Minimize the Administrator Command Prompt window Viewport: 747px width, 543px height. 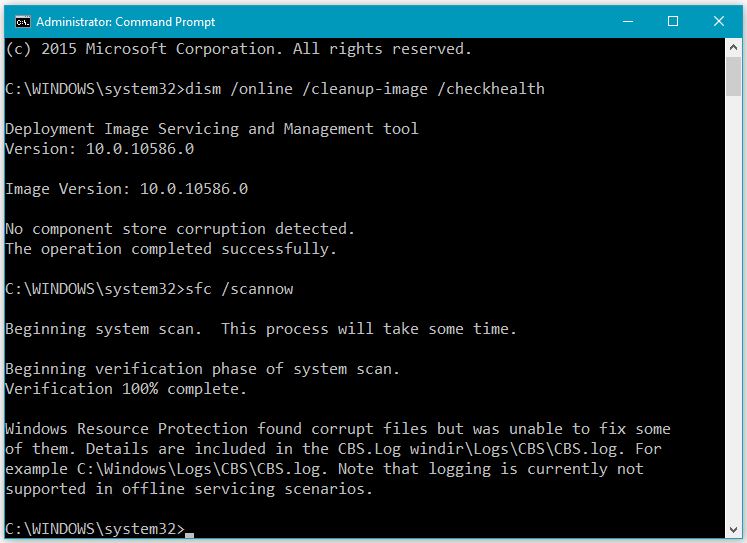[628, 21]
